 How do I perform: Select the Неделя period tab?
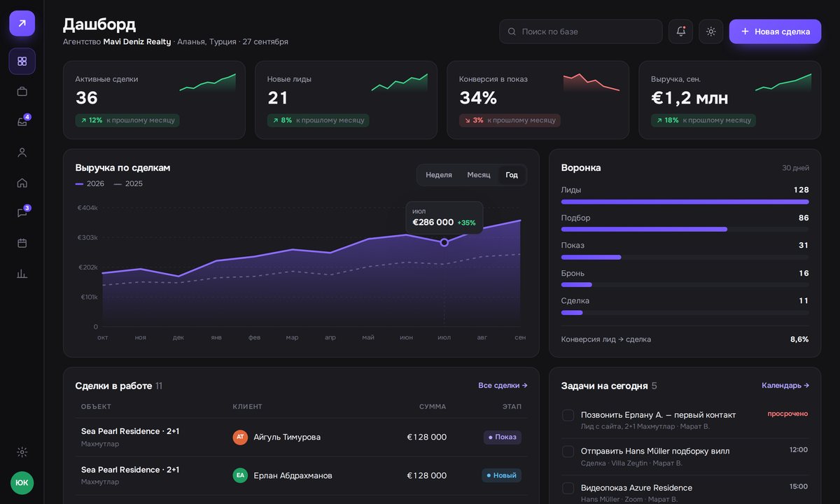point(439,175)
